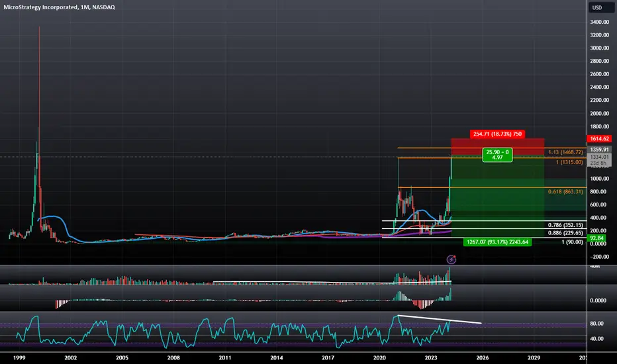Click the green 92.84 price tag
617x364 pixels.
click(x=597, y=238)
